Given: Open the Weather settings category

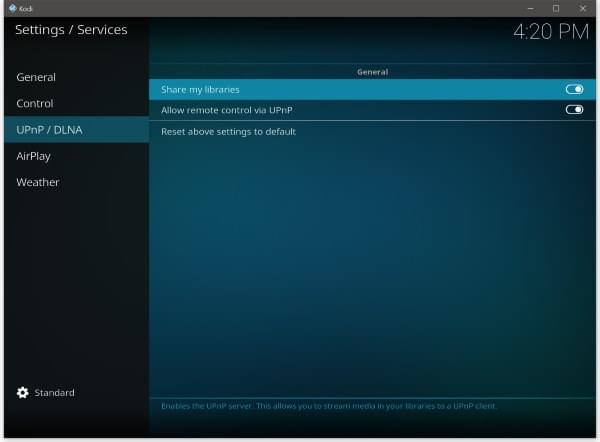Looking at the screenshot, I should tap(38, 182).
